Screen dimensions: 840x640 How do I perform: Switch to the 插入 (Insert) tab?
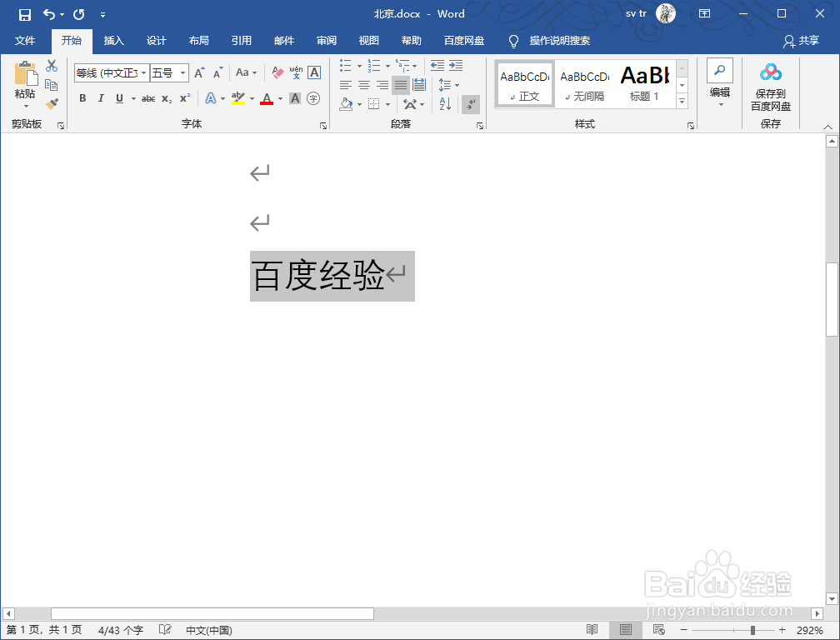coord(113,41)
